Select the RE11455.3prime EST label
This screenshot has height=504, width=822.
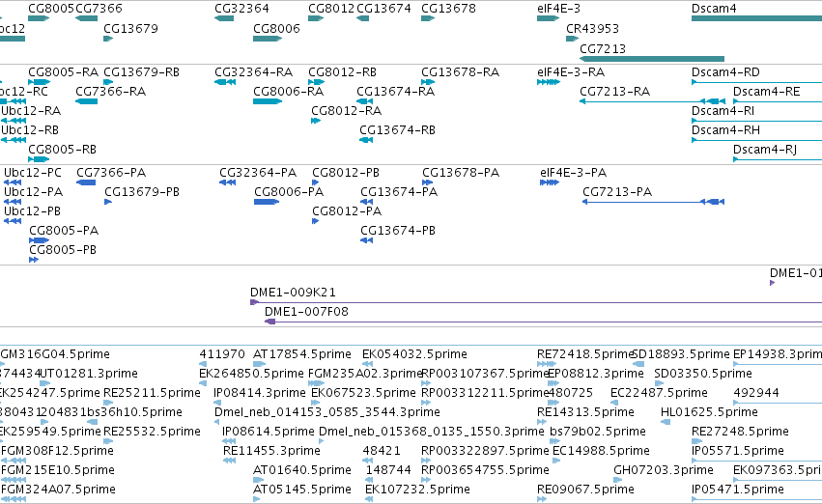coord(271,451)
